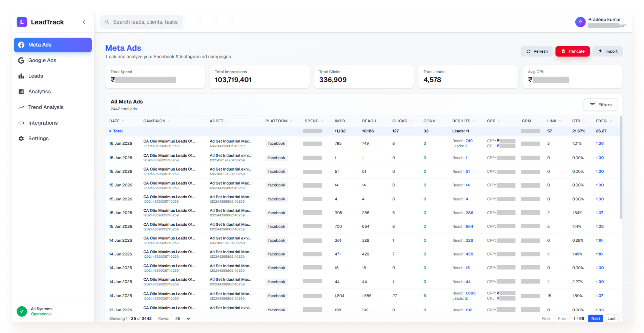This screenshot has width=644, height=333.
Task: Click the Google Ads G icon
Action: click(21, 60)
